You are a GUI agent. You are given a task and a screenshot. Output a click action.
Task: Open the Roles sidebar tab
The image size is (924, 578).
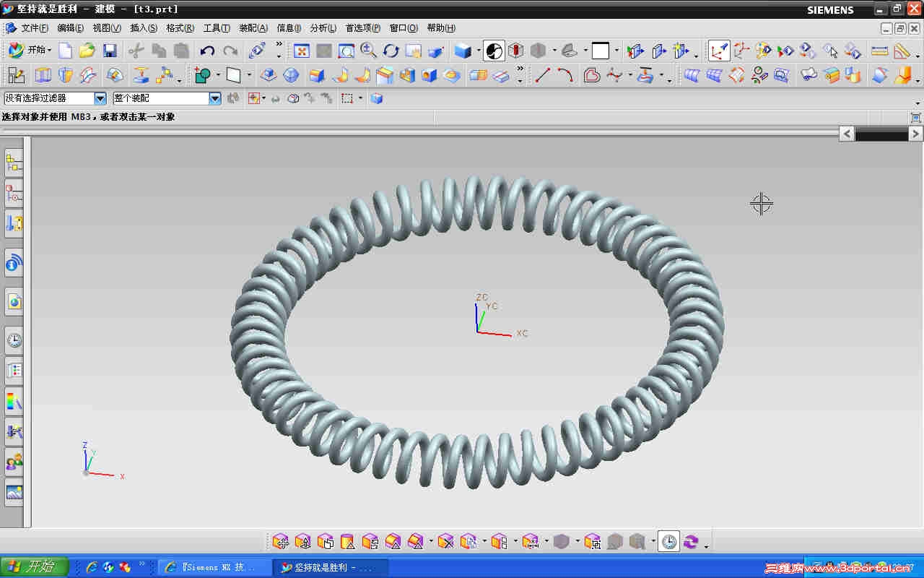(x=14, y=461)
